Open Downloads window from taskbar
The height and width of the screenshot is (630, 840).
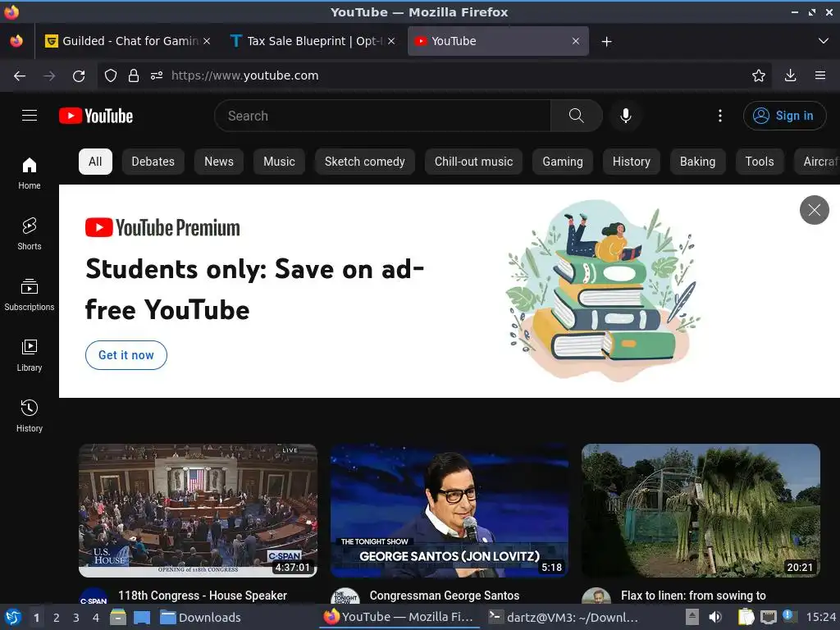pos(201,618)
